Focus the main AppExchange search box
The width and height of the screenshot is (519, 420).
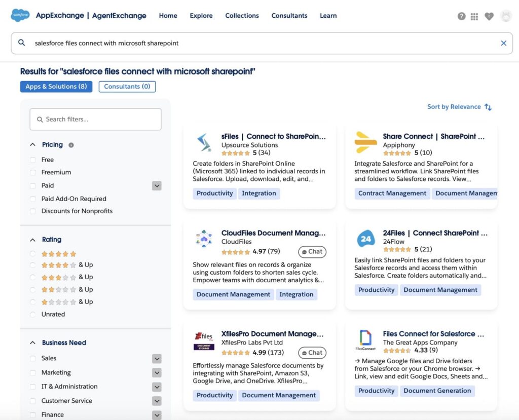[262, 43]
